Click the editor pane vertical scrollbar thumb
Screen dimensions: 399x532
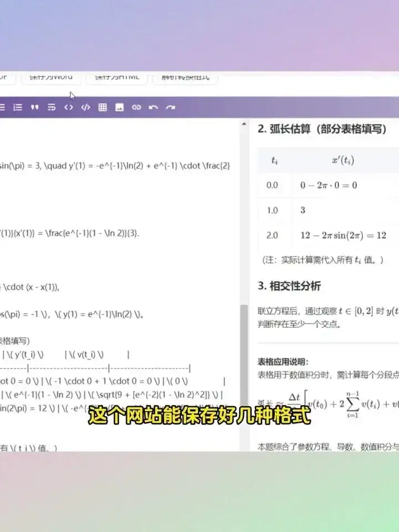(244, 377)
